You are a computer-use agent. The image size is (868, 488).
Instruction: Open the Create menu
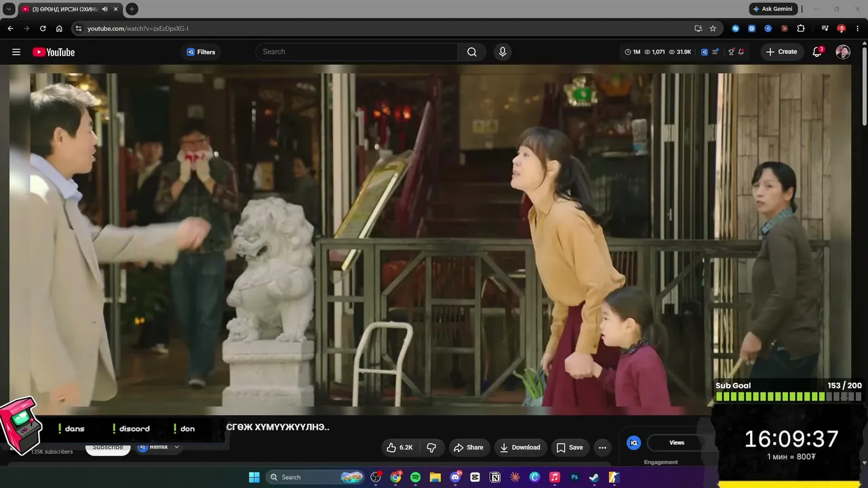[x=781, y=52]
